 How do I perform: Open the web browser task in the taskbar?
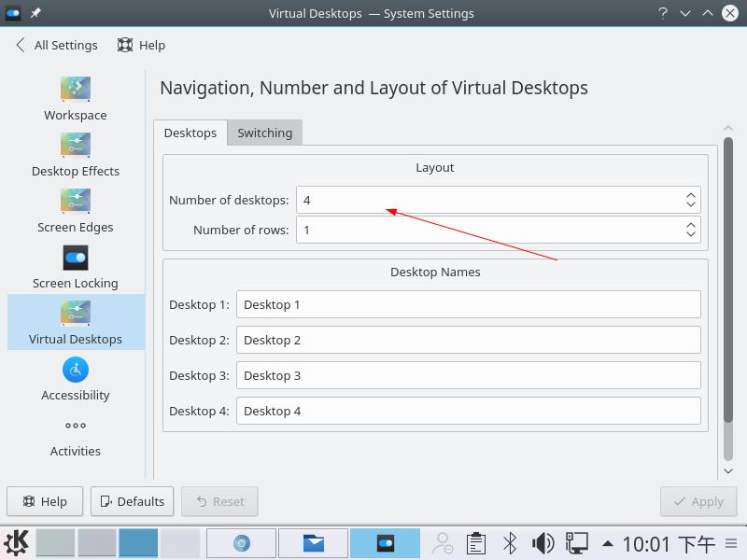(x=242, y=543)
